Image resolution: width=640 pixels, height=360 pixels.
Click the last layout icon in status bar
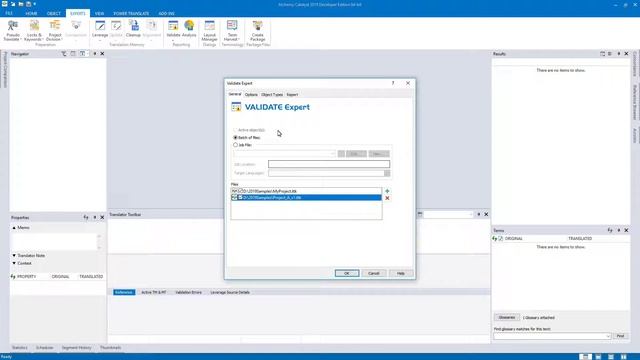tap(624, 357)
